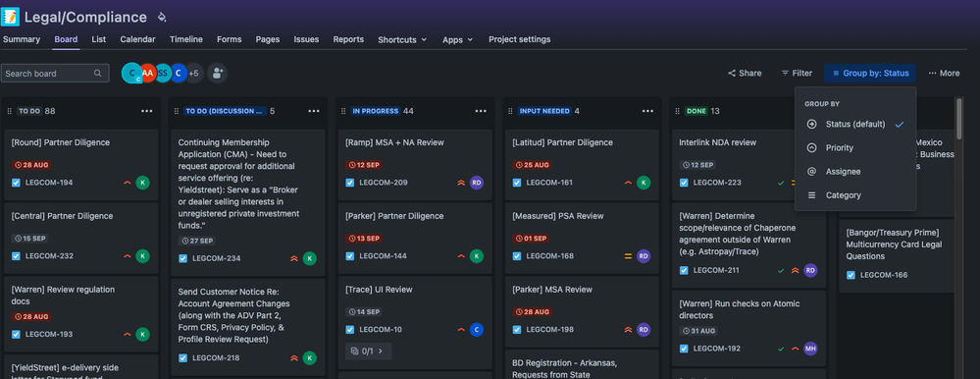The image size is (980, 379).
Task: Click the TO DO column status label
Action: click(29, 111)
